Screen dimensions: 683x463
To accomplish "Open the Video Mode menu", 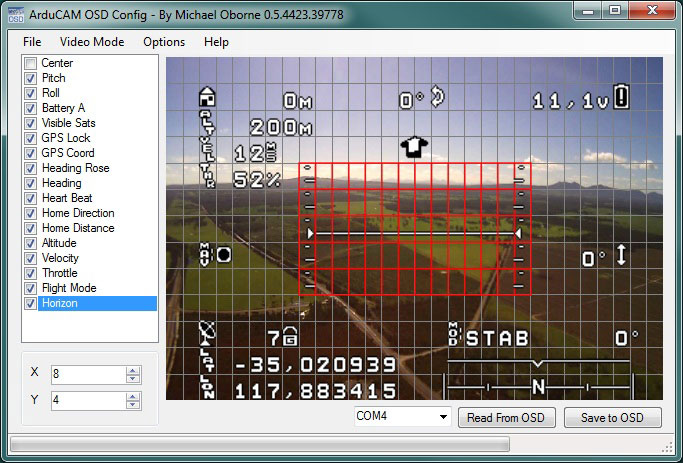I will click(x=92, y=42).
